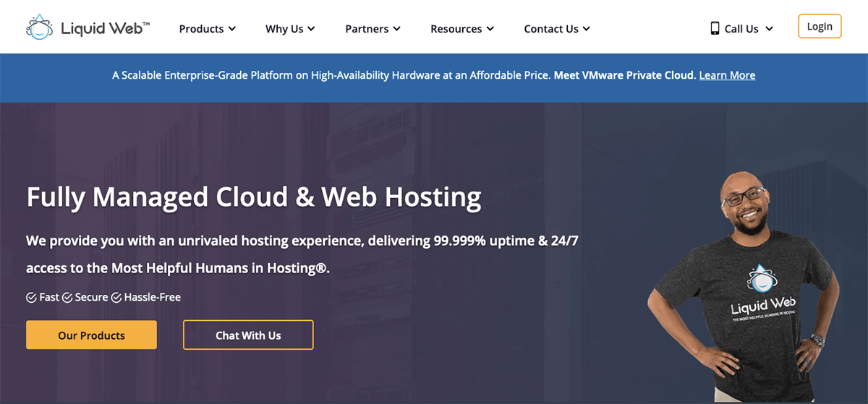This screenshot has width=868, height=404.
Task: Click the Liquid Web brand name text
Action: tap(106, 28)
